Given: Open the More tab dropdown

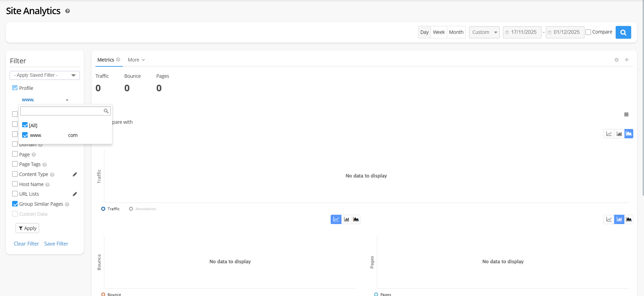Looking at the screenshot, I should [136, 60].
